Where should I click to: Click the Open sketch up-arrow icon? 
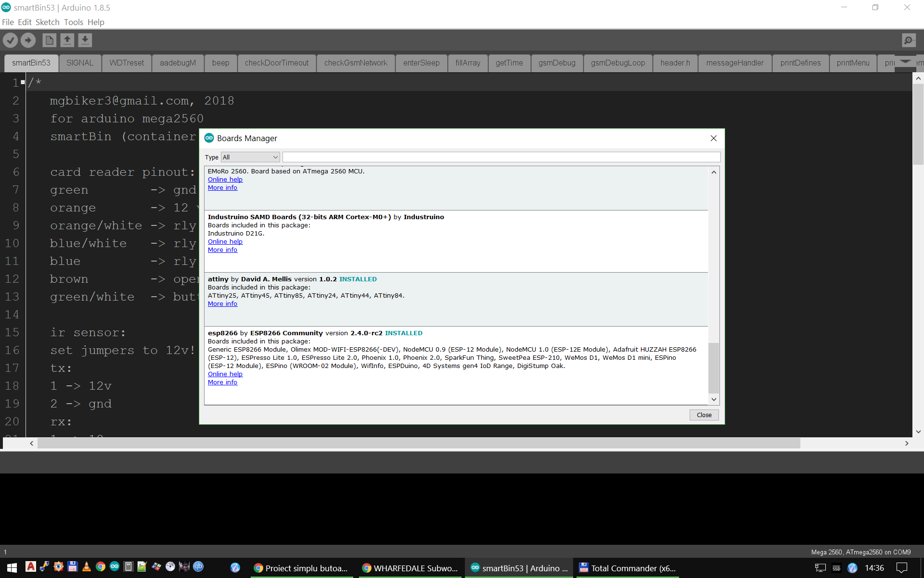coord(67,40)
